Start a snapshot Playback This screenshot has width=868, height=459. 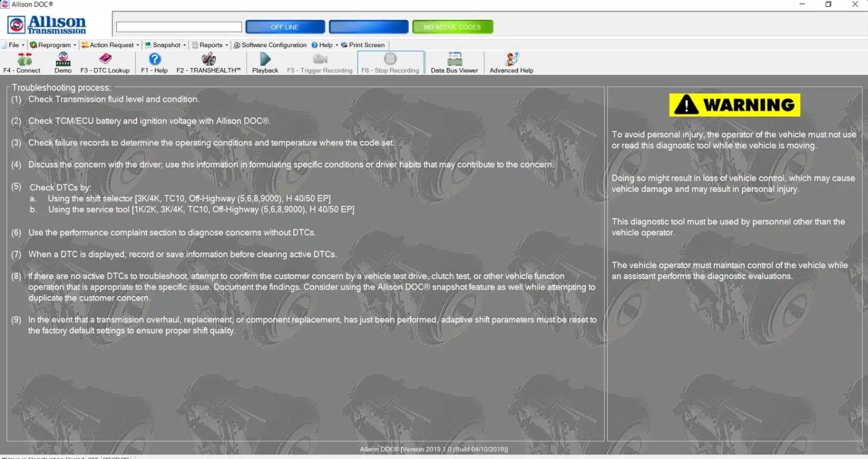pyautogui.click(x=264, y=62)
